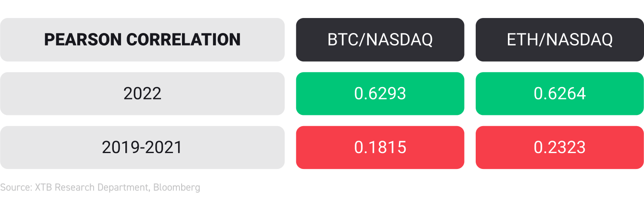644x199 pixels.
Task: Click the PEARSON CORRELATION header cell
Action: pos(142,39)
